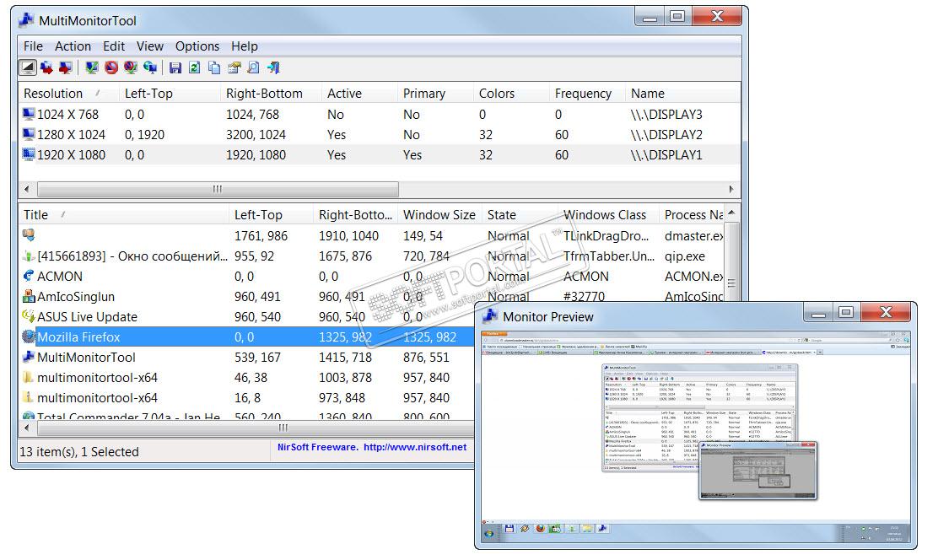
Task: Sort monitors by Name column header
Action: 683,94
